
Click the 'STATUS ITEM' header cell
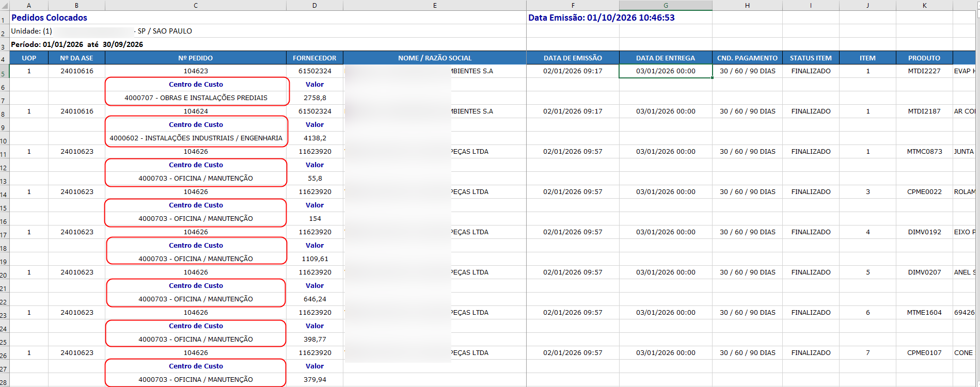coord(811,58)
